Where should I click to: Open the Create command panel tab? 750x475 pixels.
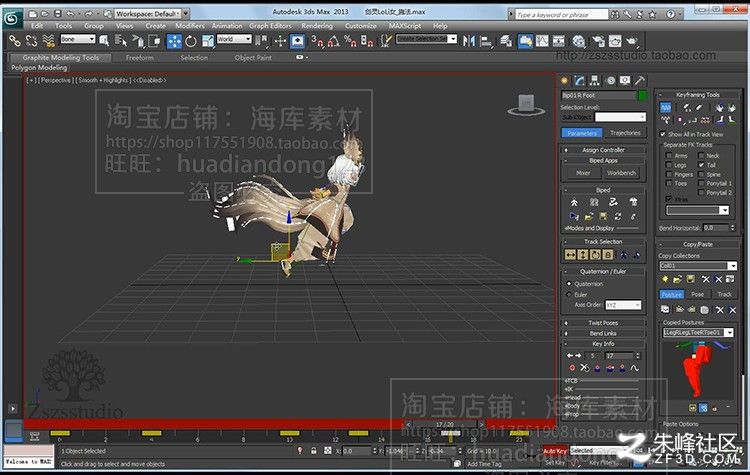[x=565, y=80]
